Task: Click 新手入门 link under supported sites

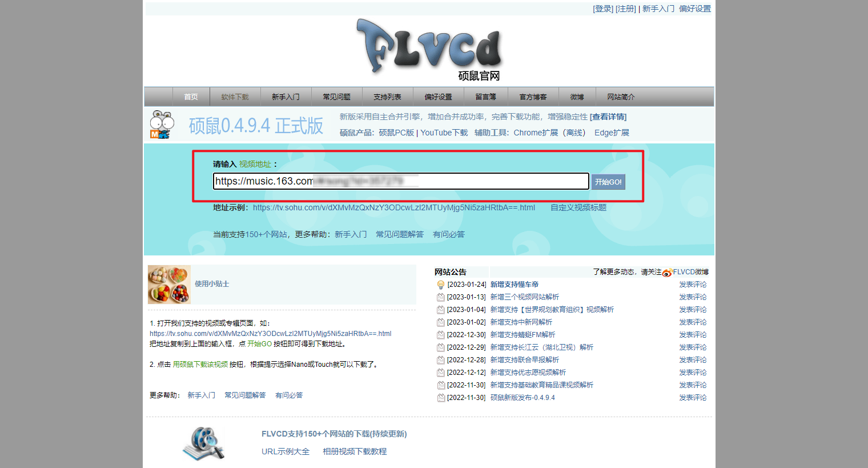Action: 351,234
